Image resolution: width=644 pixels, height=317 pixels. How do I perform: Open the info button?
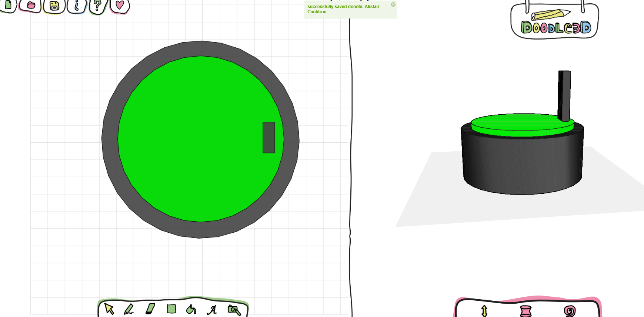tap(77, 6)
